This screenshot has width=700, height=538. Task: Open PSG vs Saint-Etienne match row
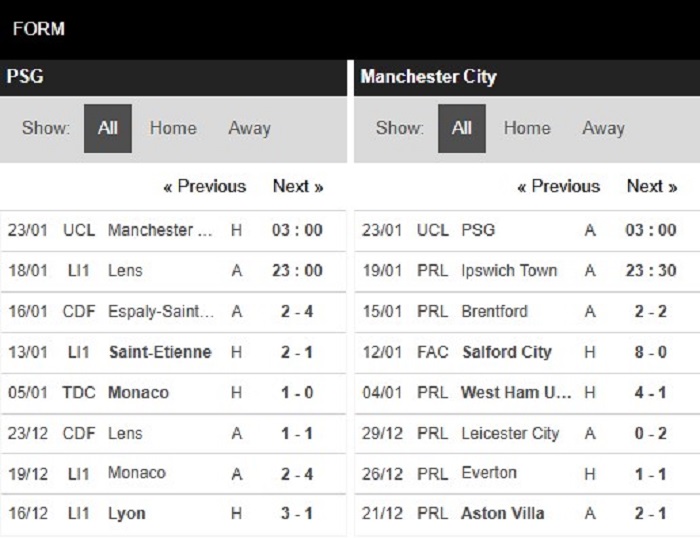pos(173,353)
